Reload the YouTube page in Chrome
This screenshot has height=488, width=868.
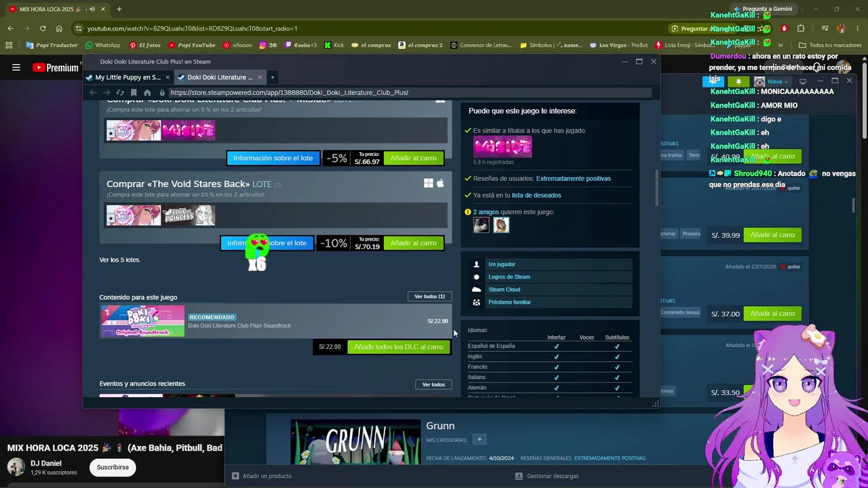(43, 28)
